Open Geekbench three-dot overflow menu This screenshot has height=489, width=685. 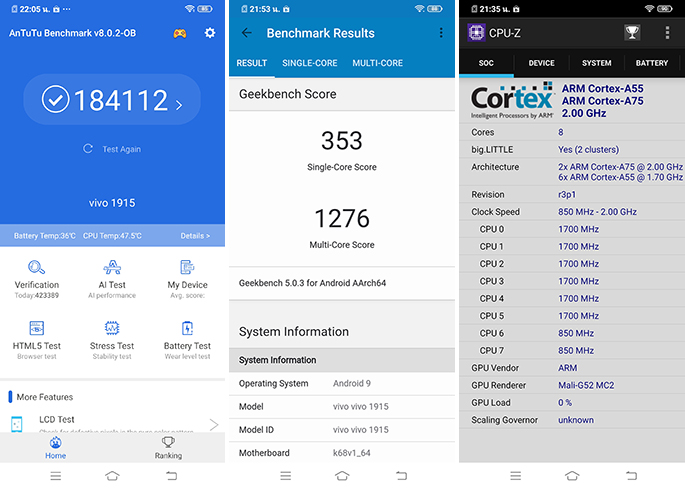pyautogui.click(x=441, y=33)
